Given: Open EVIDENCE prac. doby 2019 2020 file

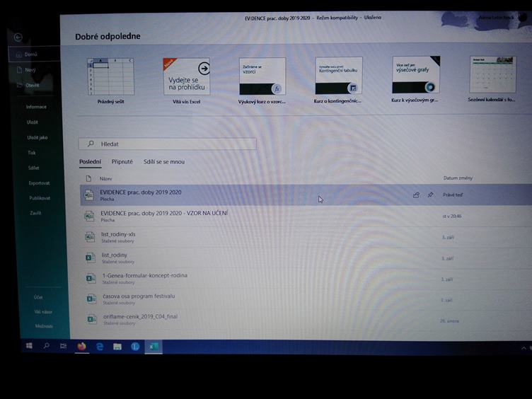Looking at the screenshot, I should point(306,195).
